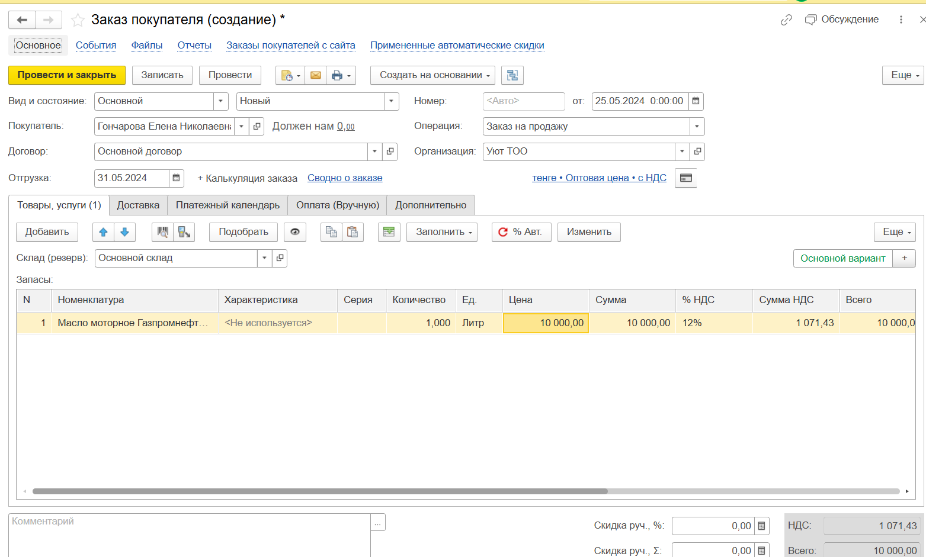926x560 pixels.
Task: Open the document structure icon beside Создать на основании
Action: tap(512, 75)
